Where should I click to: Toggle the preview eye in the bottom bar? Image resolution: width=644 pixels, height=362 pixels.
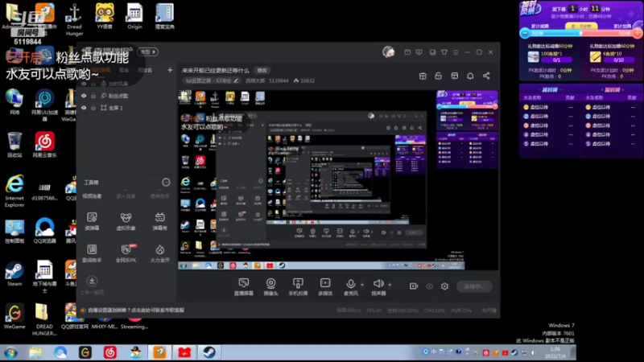point(429,286)
